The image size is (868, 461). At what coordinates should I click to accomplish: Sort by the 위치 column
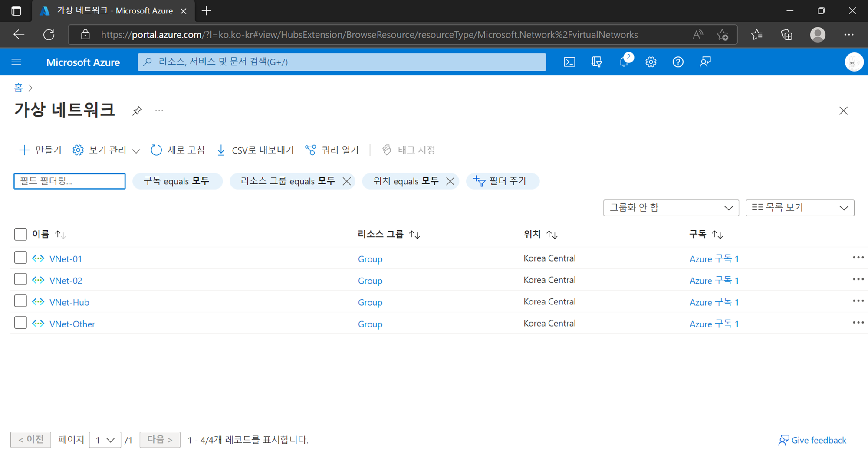pyautogui.click(x=540, y=235)
